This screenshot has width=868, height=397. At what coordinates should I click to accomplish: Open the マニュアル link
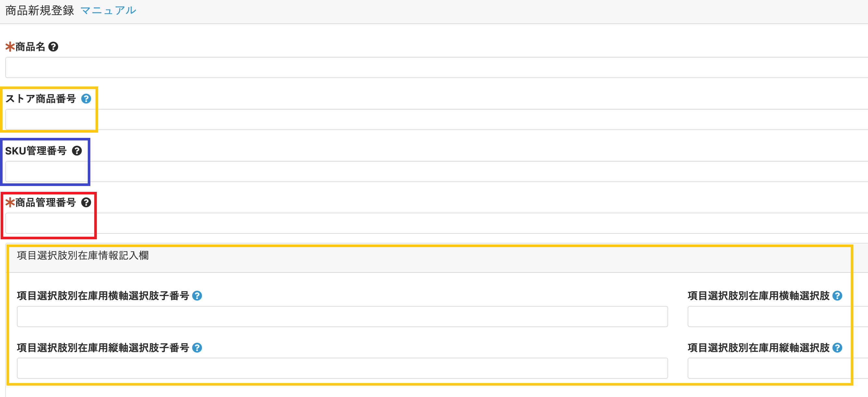(108, 10)
